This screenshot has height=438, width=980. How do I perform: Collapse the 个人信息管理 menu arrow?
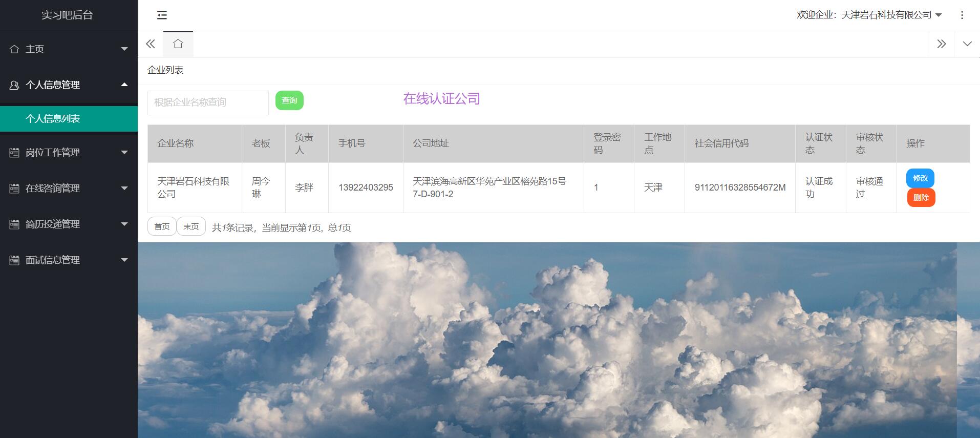(x=124, y=85)
